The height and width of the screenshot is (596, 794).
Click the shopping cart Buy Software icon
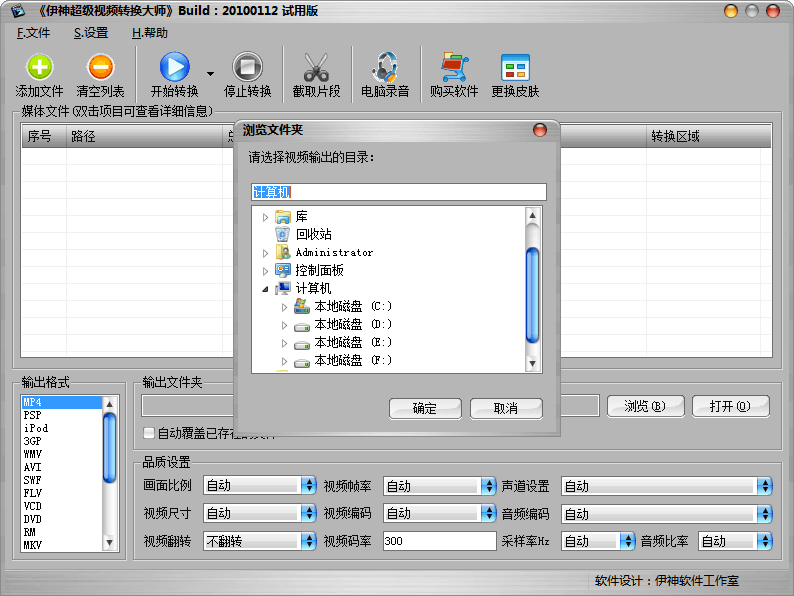pos(454,67)
